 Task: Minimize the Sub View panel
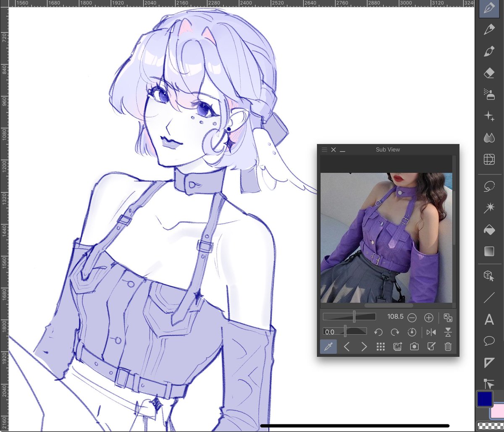tap(343, 151)
